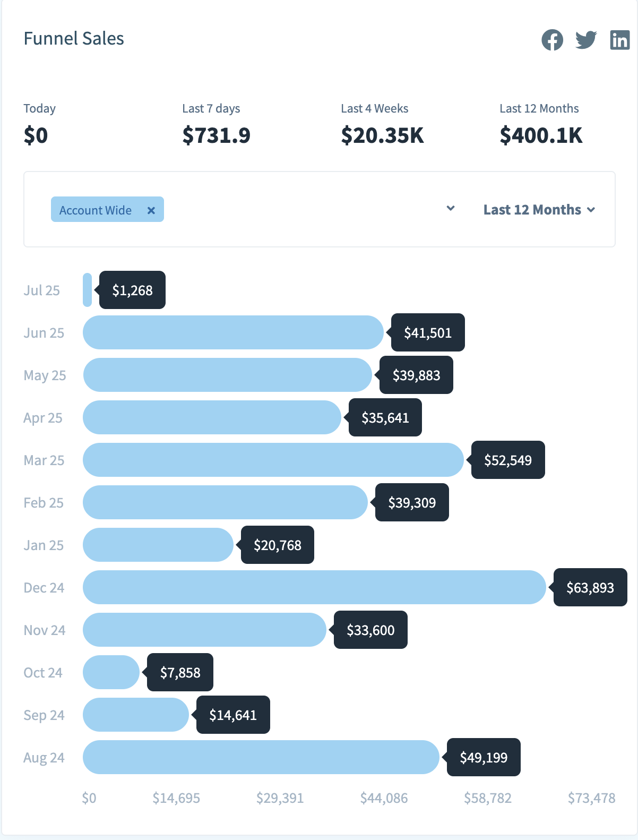Click the Jun 25 row label

coord(44,333)
